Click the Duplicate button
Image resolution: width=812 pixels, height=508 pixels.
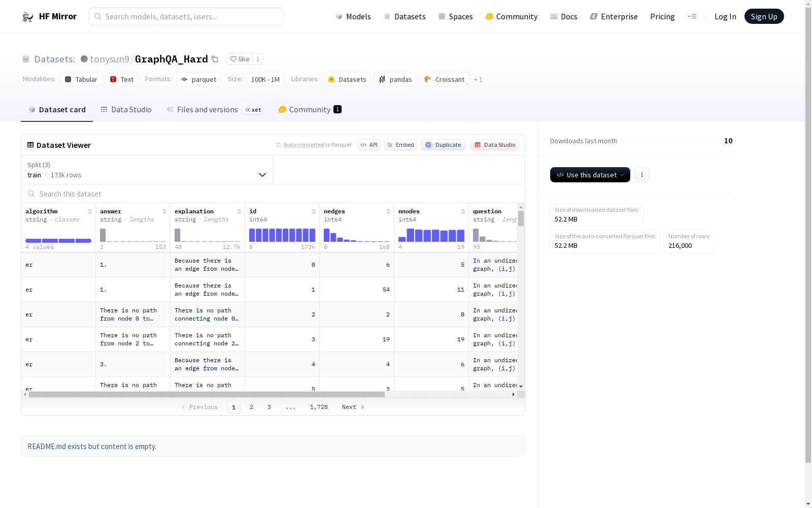[443, 145]
